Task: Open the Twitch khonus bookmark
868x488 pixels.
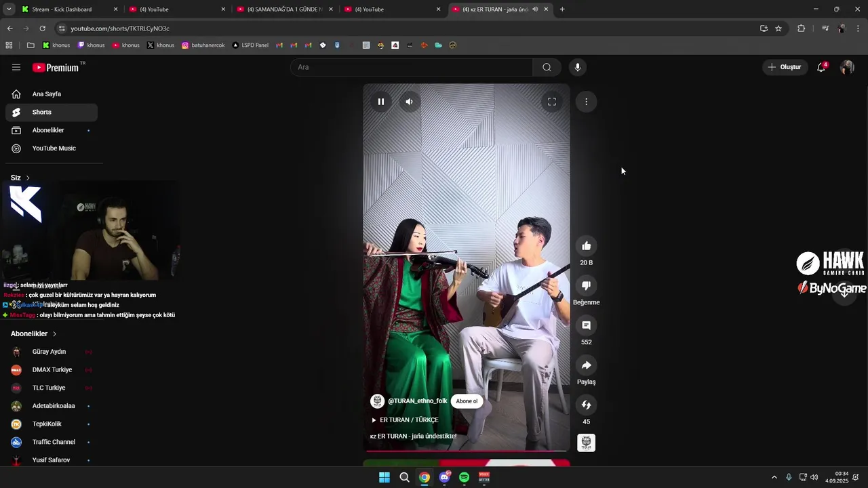Action: pos(91,45)
